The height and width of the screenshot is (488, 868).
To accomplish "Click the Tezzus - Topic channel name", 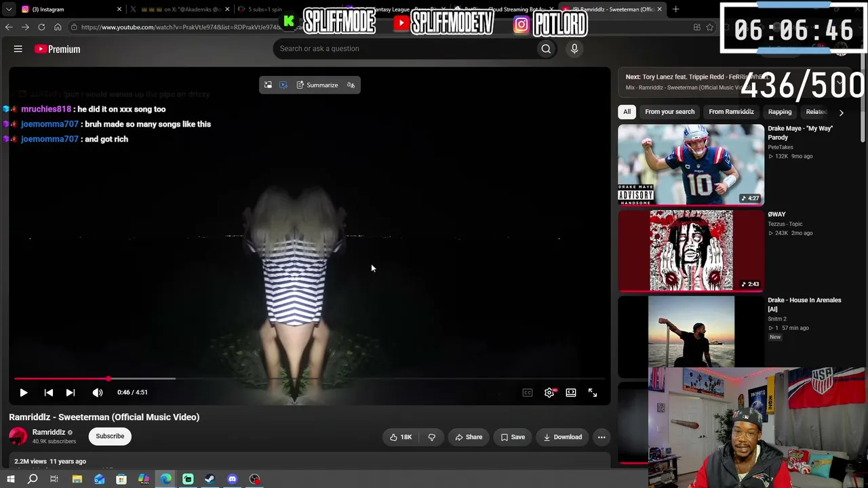I will tap(785, 224).
